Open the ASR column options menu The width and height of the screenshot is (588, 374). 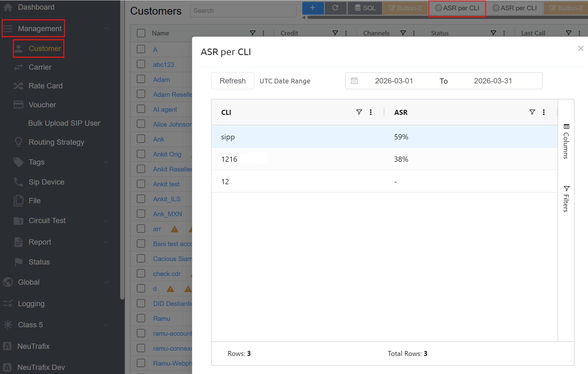click(543, 112)
